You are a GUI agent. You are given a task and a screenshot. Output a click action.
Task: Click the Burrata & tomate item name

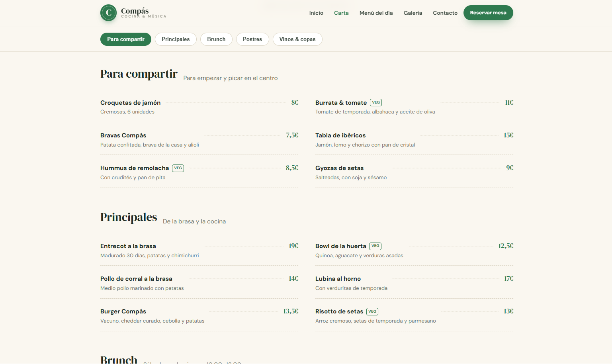point(341,103)
